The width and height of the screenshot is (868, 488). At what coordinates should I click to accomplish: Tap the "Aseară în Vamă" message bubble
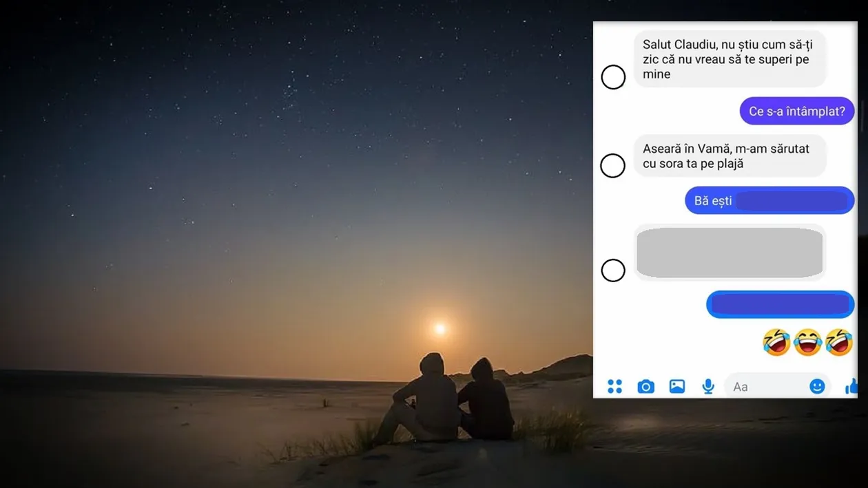[729, 156]
